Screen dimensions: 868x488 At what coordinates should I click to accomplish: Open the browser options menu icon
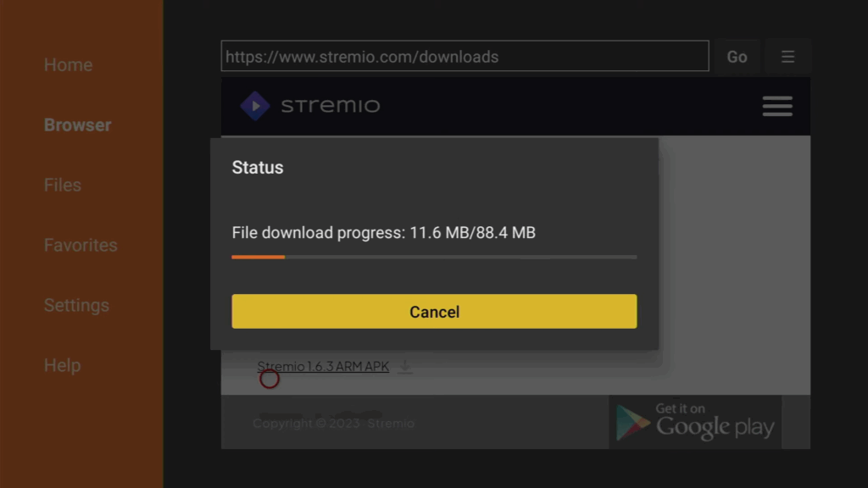pyautogui.click(x=787, y=57)
